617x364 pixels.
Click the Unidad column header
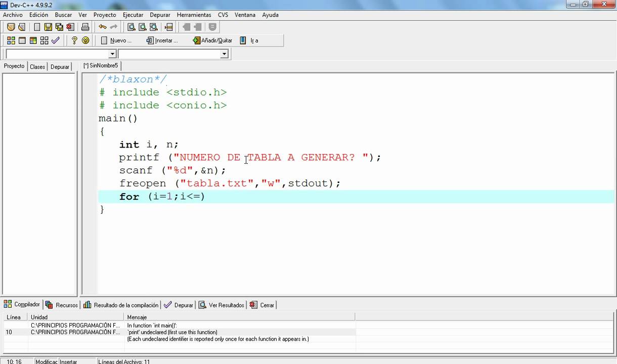pos(76,317)
